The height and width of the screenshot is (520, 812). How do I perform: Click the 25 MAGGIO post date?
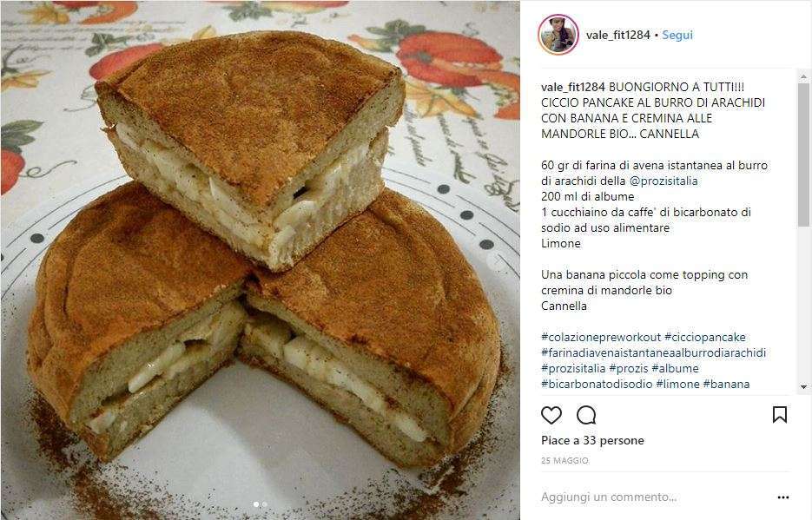pos(564,460)
